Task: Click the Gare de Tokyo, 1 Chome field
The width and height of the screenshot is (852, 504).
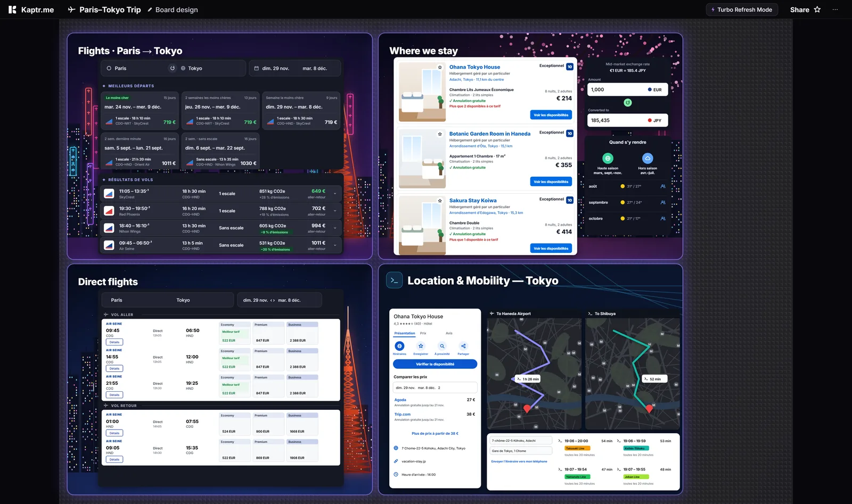Action: point(521,451)
